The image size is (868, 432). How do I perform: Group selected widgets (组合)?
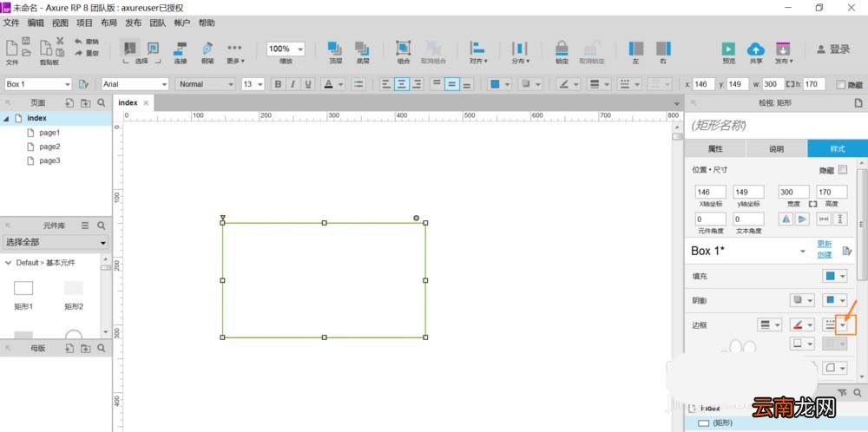pyautogui.click(x=404, y=53)
